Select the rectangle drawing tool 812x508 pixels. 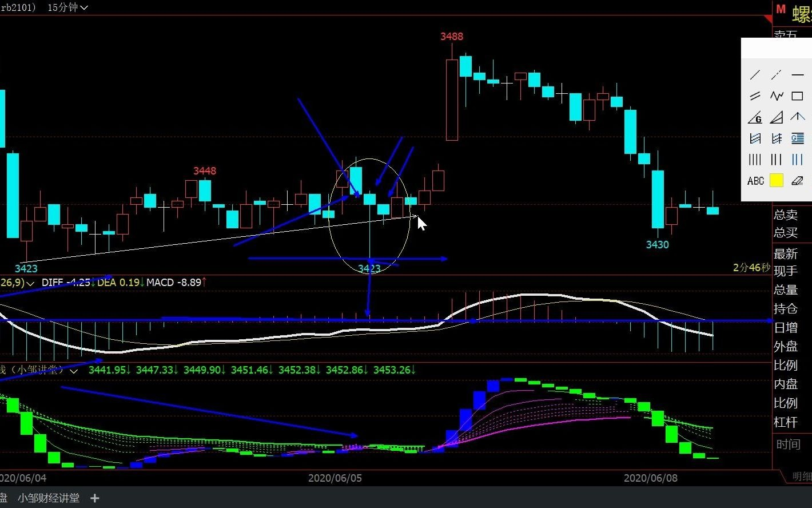coord(797,96)
